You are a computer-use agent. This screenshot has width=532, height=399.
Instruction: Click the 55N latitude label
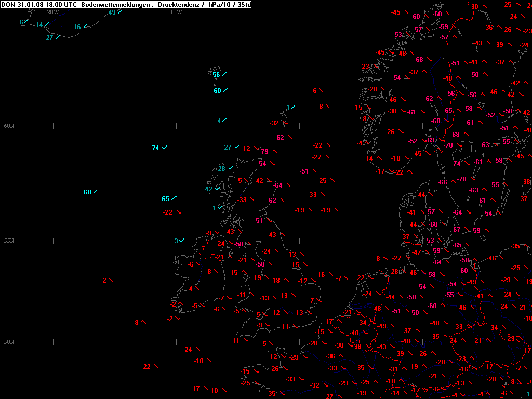[9, 241]
